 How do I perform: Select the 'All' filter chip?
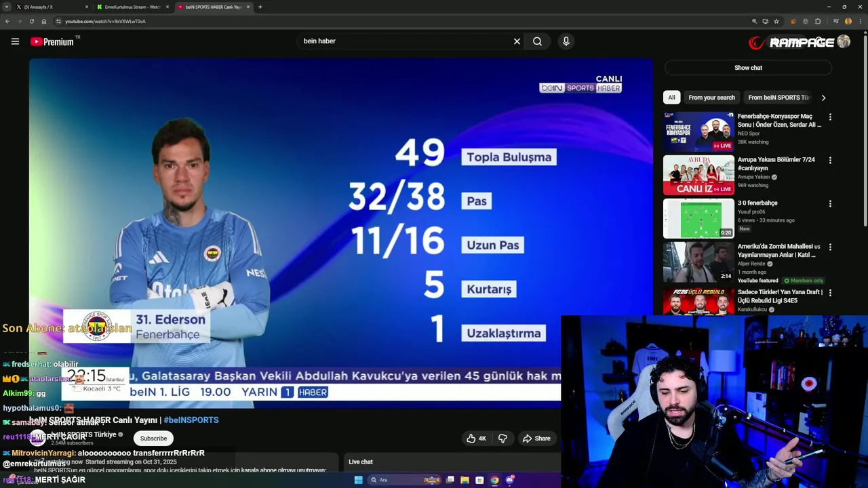pyautogui.click(x=671, y=98)
